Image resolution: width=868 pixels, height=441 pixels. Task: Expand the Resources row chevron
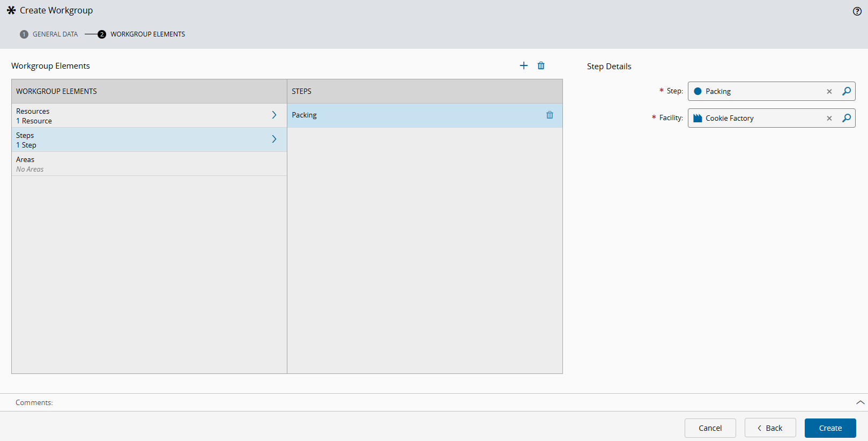274,115
